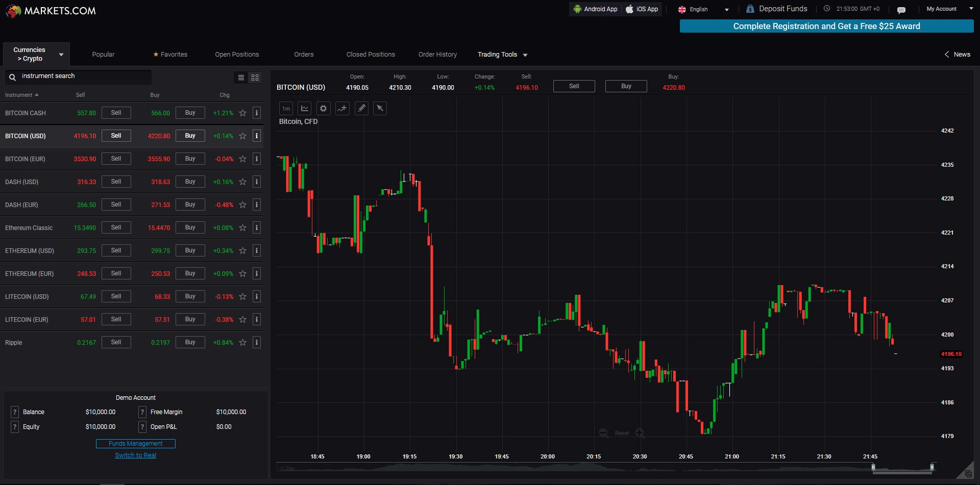
Task: Open the live chat bubble icon
Action: 901,10
